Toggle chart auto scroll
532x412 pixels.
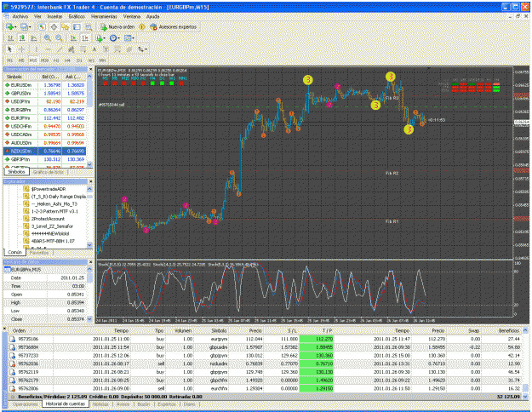[x=73, y=38]
